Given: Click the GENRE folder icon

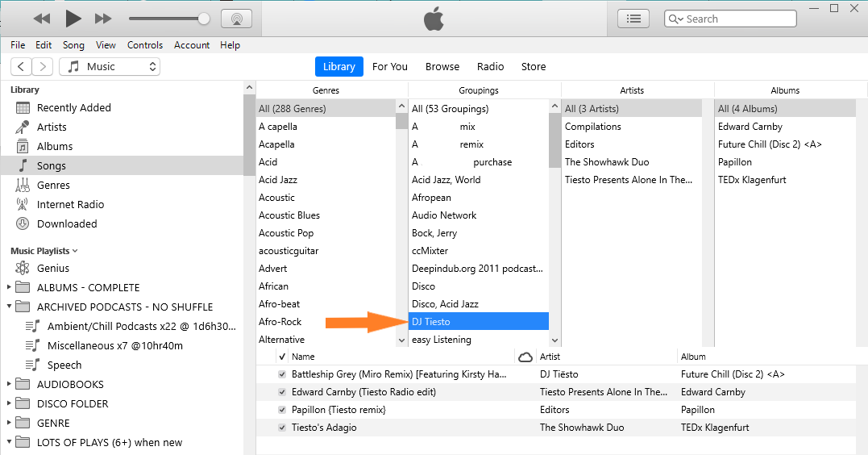Looking at the screenshot, I should (23, 423).
